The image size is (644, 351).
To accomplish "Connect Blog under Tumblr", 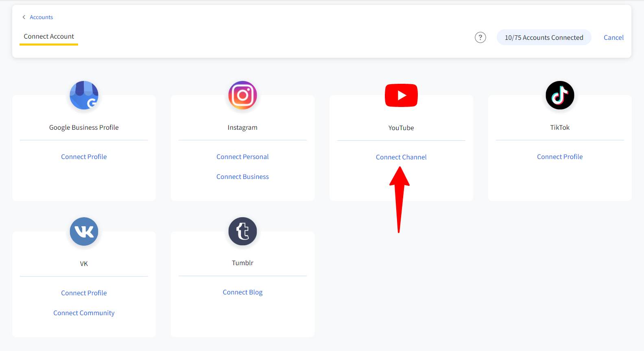I will (x=242, y=292).
